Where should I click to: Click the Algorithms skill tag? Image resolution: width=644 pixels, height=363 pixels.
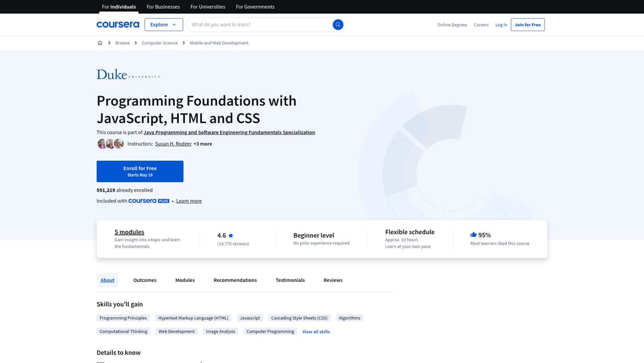(x=349, y=318)
